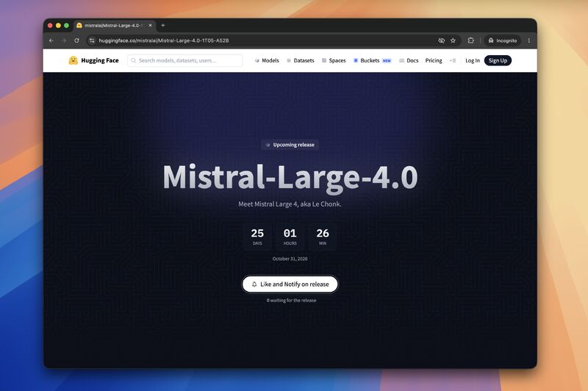Open the Pricing page
The width and height of the screenshot is (588, 391).
[x=434, y=60]
